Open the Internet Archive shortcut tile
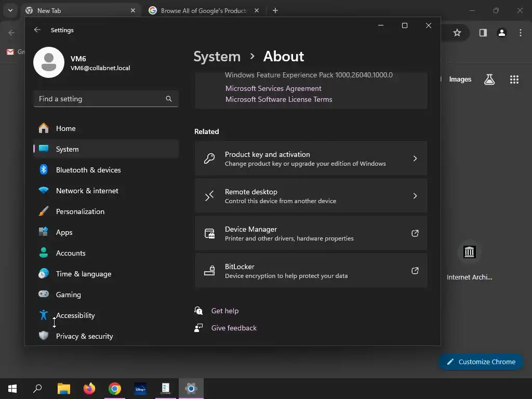This screenshot has width=532, height=399. click(469, 261)
